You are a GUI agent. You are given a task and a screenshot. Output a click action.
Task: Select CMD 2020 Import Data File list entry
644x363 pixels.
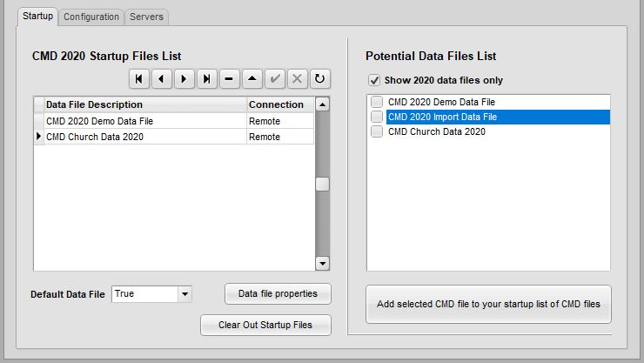click(x=498, y=117)
